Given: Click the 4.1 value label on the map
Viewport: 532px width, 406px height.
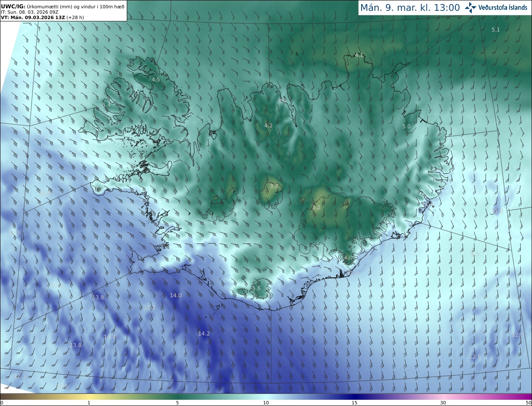Looking at the screenshot, I should pos(359,55).
